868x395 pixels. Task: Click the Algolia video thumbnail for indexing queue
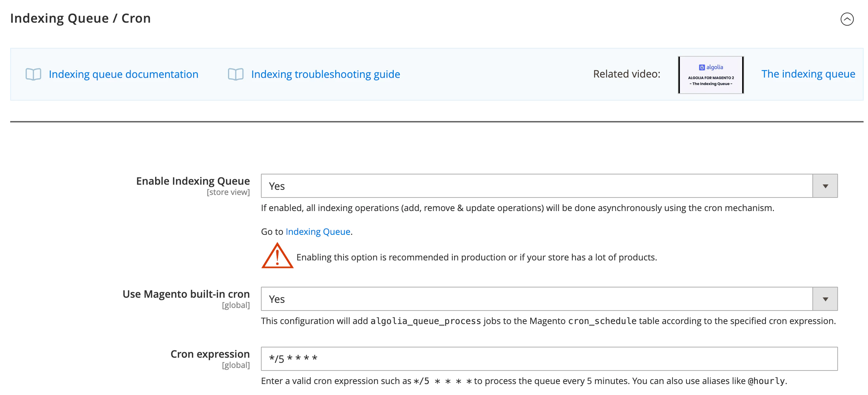point(710,74)
